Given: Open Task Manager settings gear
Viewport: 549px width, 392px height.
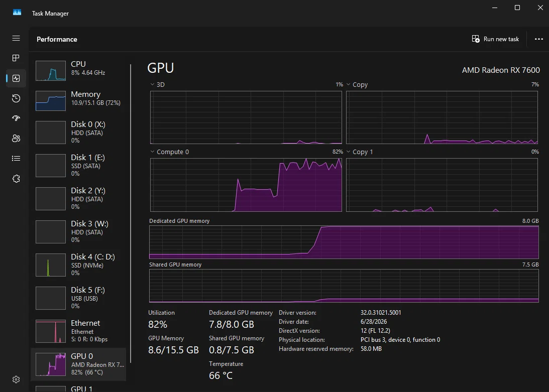Looking at the screenshot, I should pos(16,379).
